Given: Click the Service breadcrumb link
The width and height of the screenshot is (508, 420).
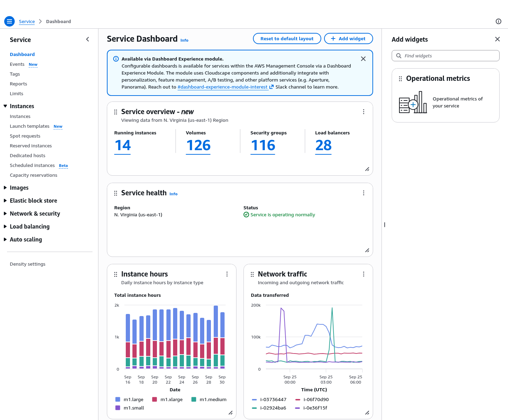Looking at the screenshot, I should pyautogui.click(x=27, y=21).
